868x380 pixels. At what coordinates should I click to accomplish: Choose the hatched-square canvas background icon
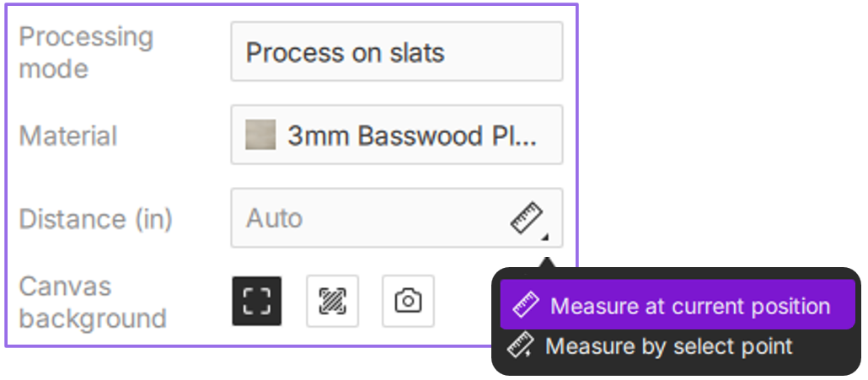click(332, 301)
